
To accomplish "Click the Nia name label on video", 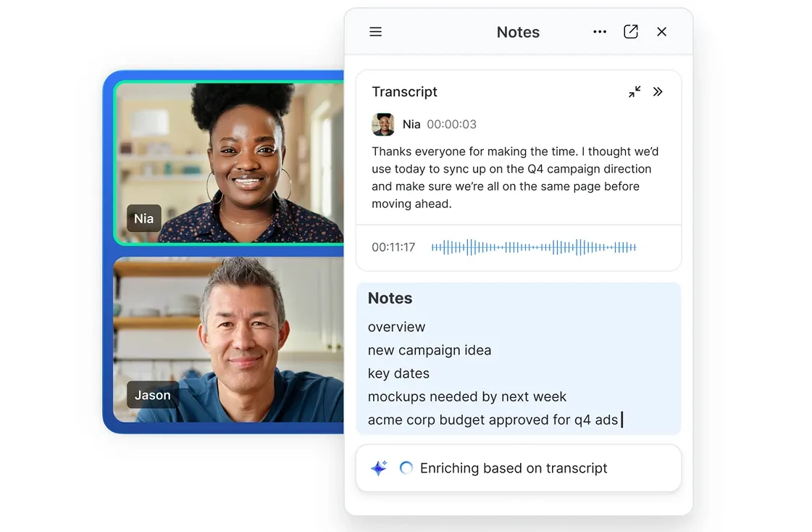I will point(143,218).
